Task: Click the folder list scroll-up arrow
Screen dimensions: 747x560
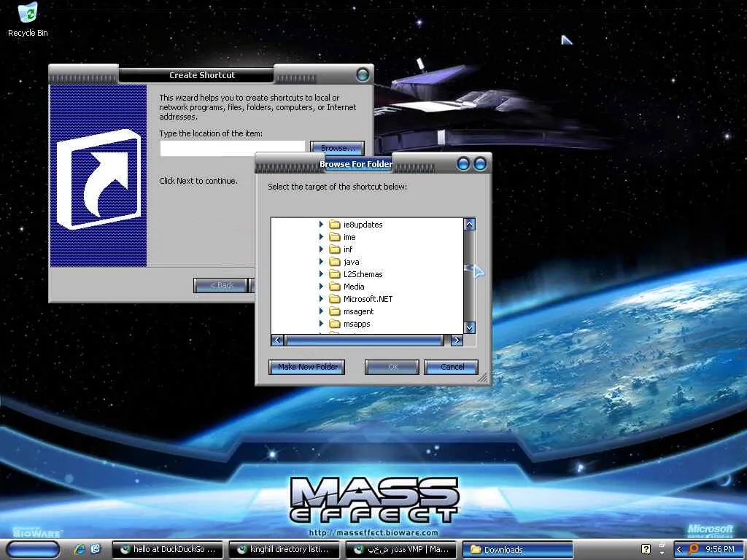Action: tap(469, 224)
